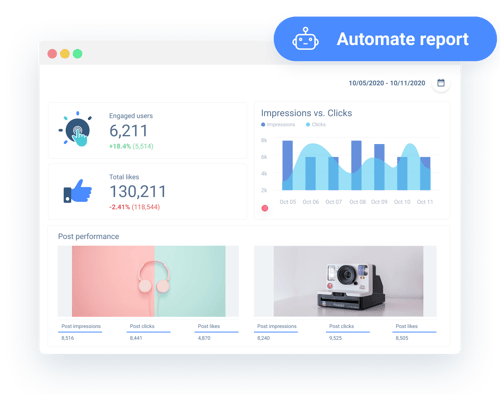Click the 9,525 post clicks value

click(335, 338)
